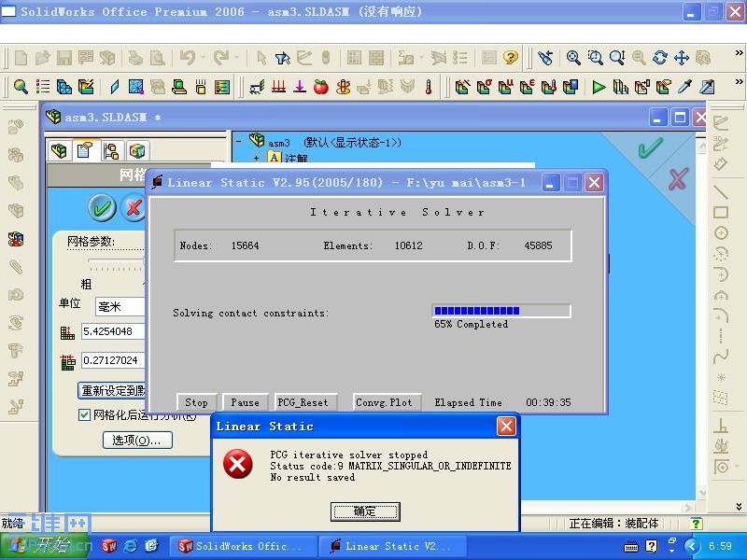Click the mesh density slider track
747x560 pixels.
coord(116,260)
